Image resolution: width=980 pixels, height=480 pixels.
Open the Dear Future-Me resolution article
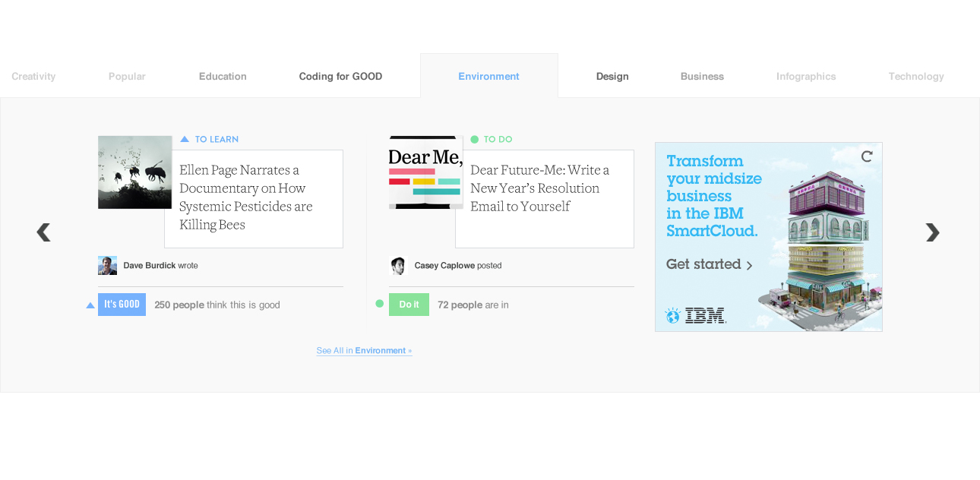[539, 188]
